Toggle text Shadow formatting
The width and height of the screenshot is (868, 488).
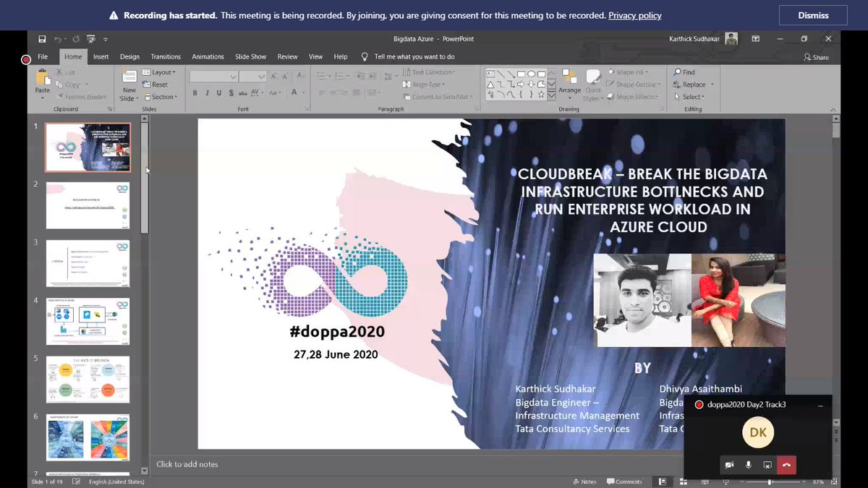coord(230,93)
